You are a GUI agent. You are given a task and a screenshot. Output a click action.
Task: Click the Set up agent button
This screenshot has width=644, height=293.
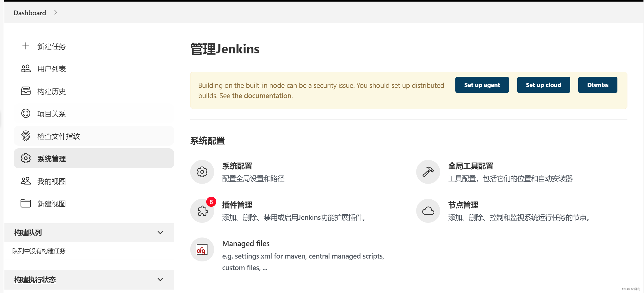482,85
